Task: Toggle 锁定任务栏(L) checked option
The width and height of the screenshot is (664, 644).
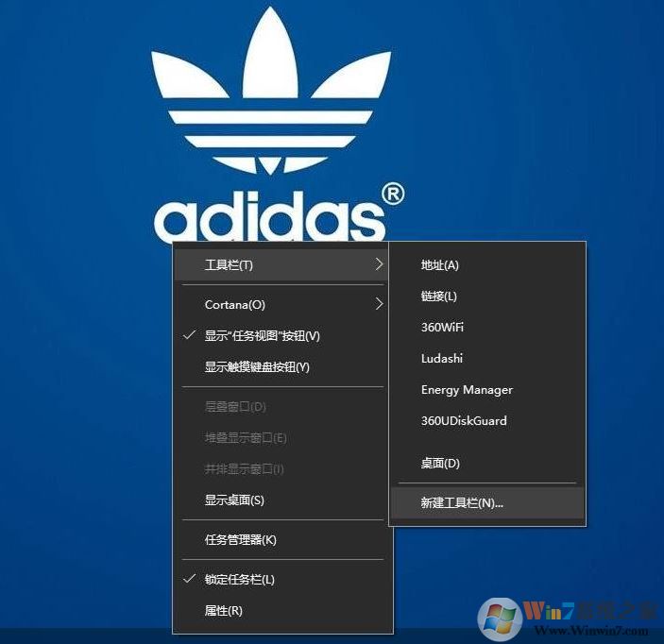Action: [x=281, y=579]
